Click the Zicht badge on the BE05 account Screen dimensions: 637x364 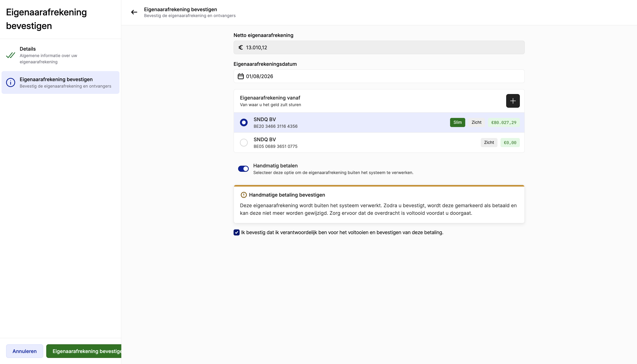(489, 143)
